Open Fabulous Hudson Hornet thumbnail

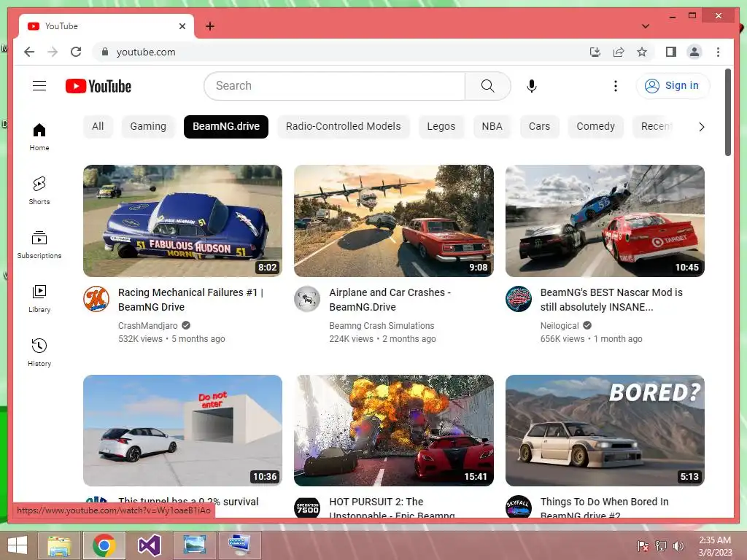182,221
